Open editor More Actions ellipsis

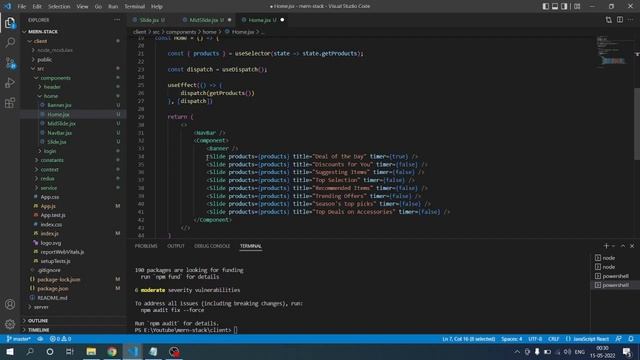pos(631,20)
